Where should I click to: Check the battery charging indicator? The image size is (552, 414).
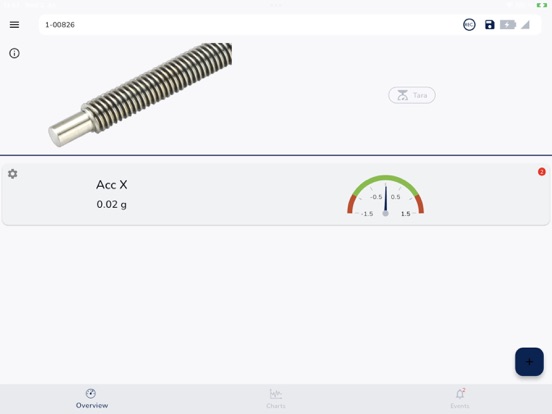508,25
